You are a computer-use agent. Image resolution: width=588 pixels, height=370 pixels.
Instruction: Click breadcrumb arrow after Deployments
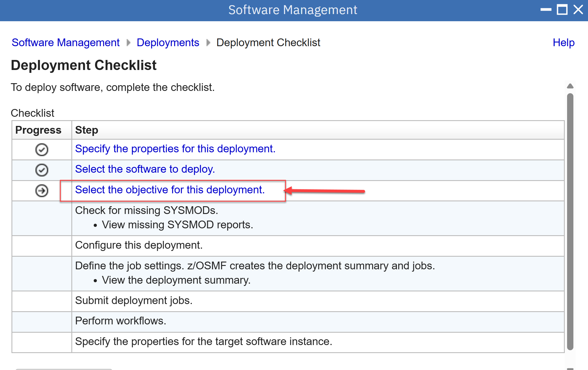coord(208,43)
